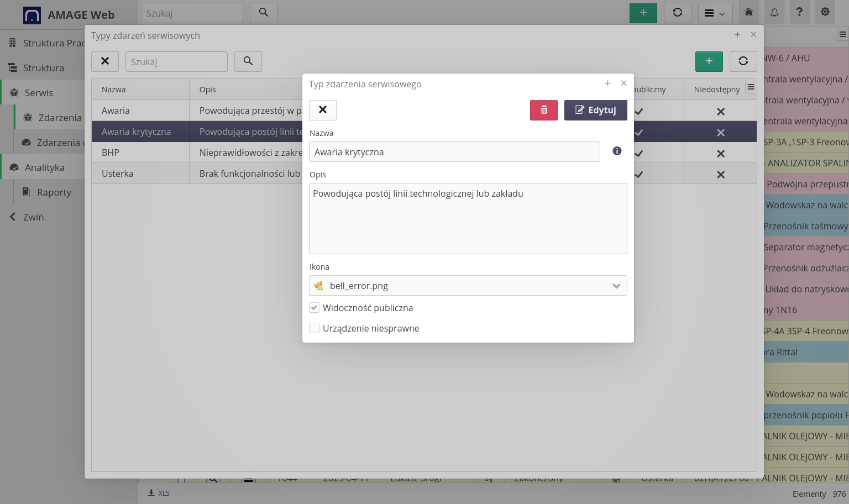Screen dimensions: 849x504
Task: Sort by Niedostępny column header
Action: pyautogui.click(x=717, y=90)
